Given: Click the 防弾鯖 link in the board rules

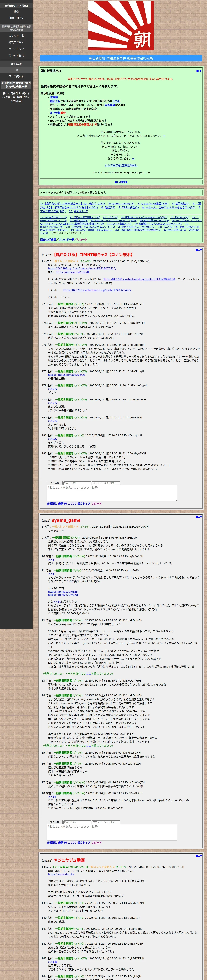Looking at the screenshot, I should (x=54, y=97).
